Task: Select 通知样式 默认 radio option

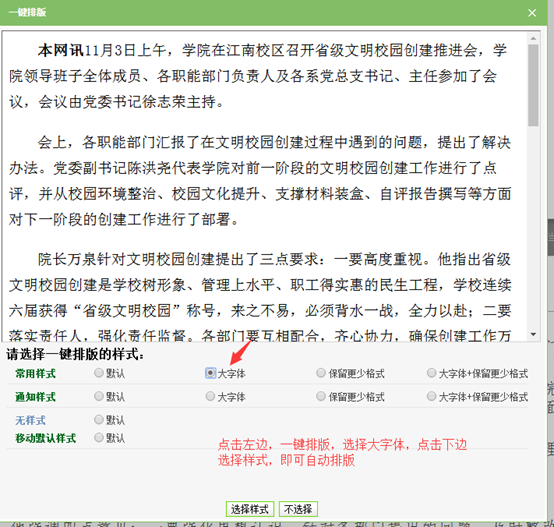Action: [x=99, y=396]
